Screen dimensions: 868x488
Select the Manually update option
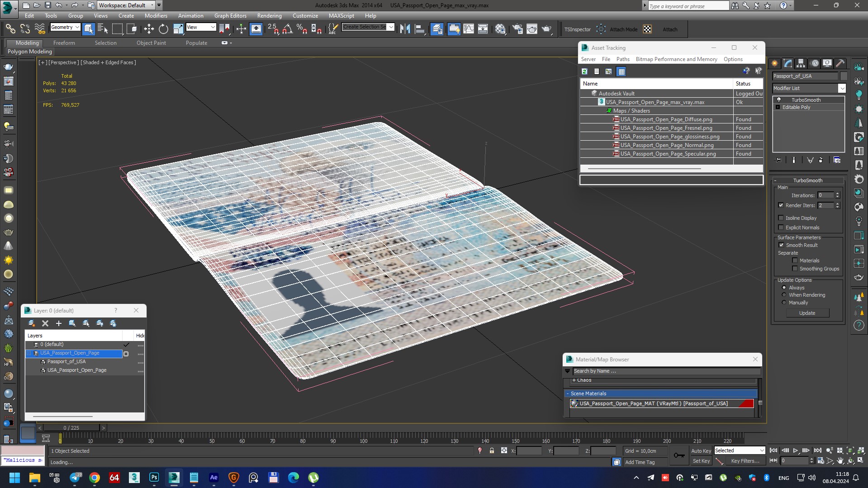point(784,303)
